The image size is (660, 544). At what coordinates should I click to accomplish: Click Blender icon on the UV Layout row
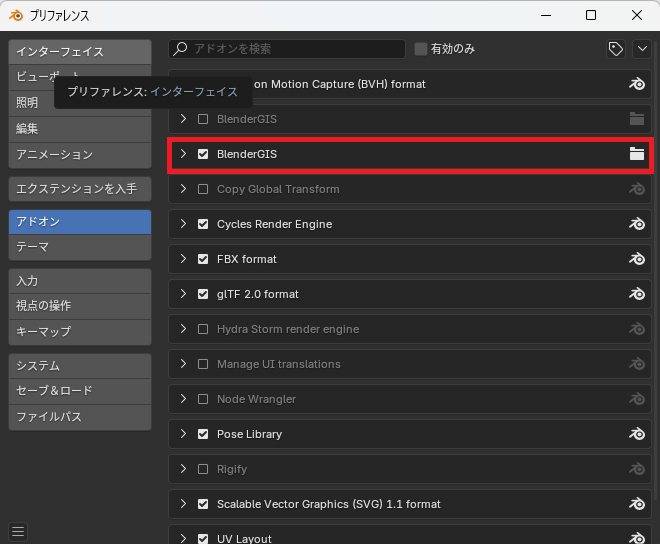point(637,538)
